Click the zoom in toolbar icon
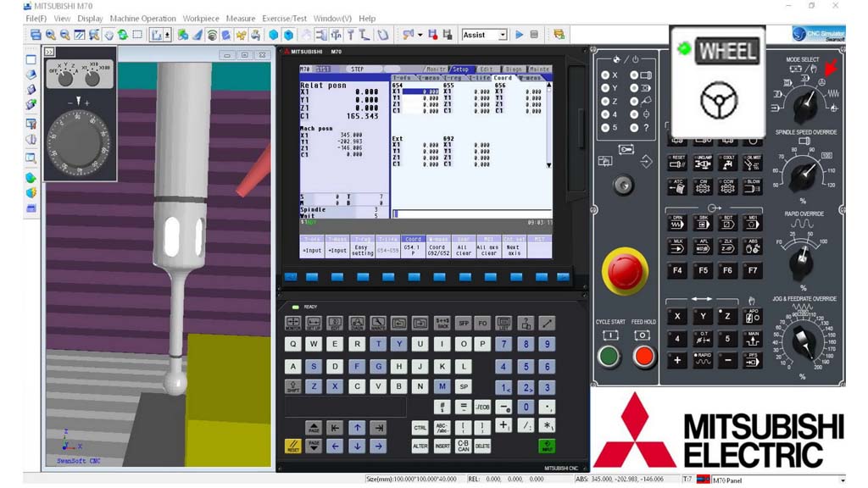868x488 pixels. [x=50, y=35]
